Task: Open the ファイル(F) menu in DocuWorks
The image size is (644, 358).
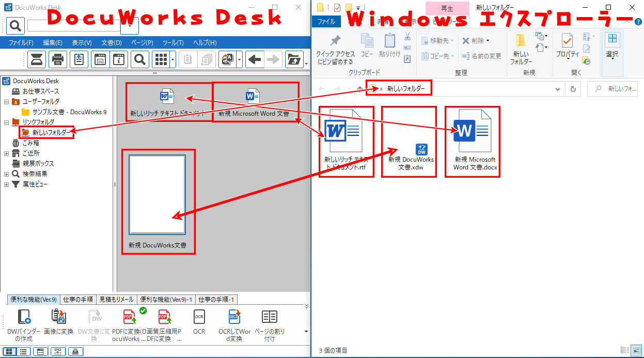Action: [21, 42]
